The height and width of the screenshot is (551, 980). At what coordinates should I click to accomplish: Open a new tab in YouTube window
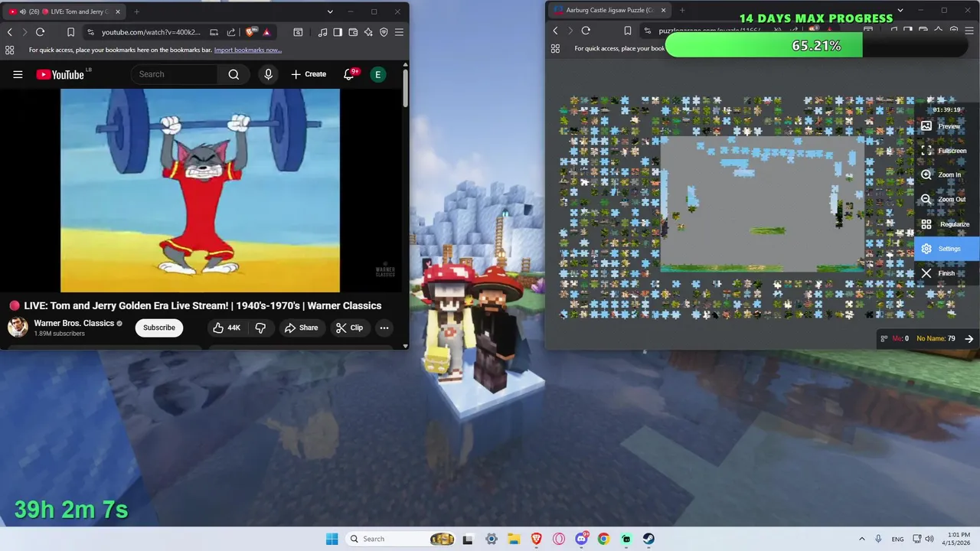click(136, 11)
